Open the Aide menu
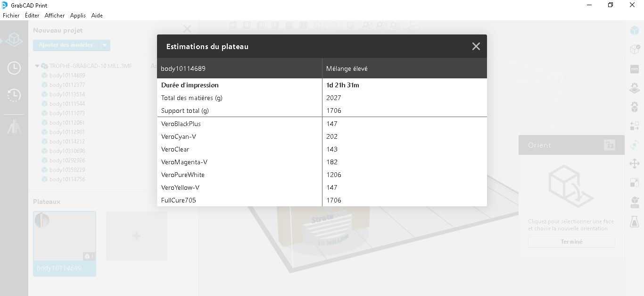The image size is (644, 296). 97,16
